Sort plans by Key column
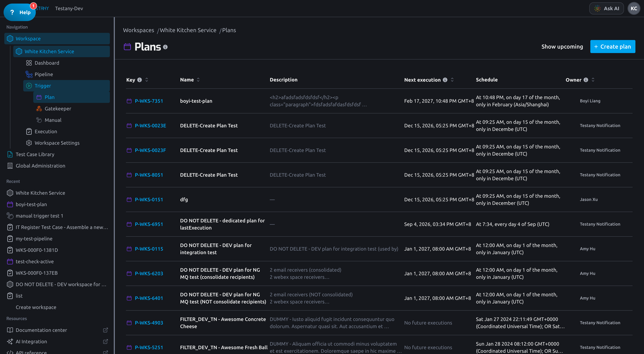This screenshot has height=354, width=644. [x=147, y=80]
